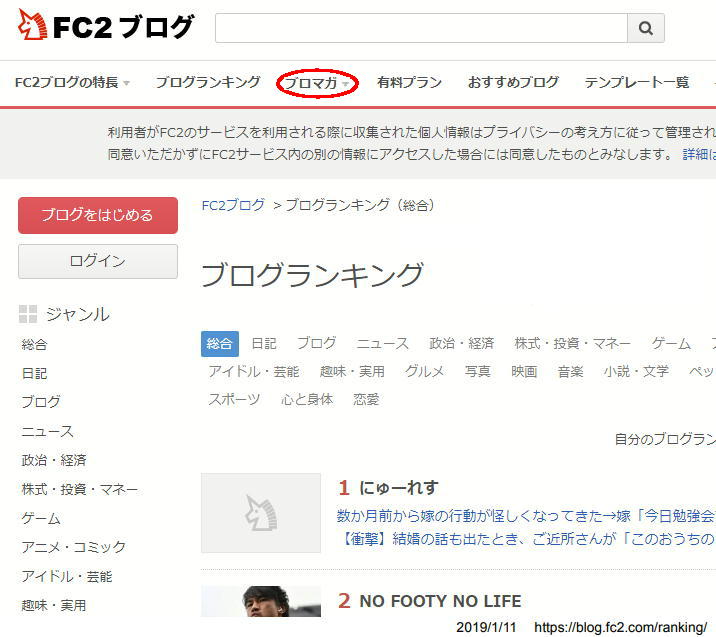Screen dimensions: 716x637
Task: Click the FC2ブログ breadcrumb link
Action: tap(233, 205)
